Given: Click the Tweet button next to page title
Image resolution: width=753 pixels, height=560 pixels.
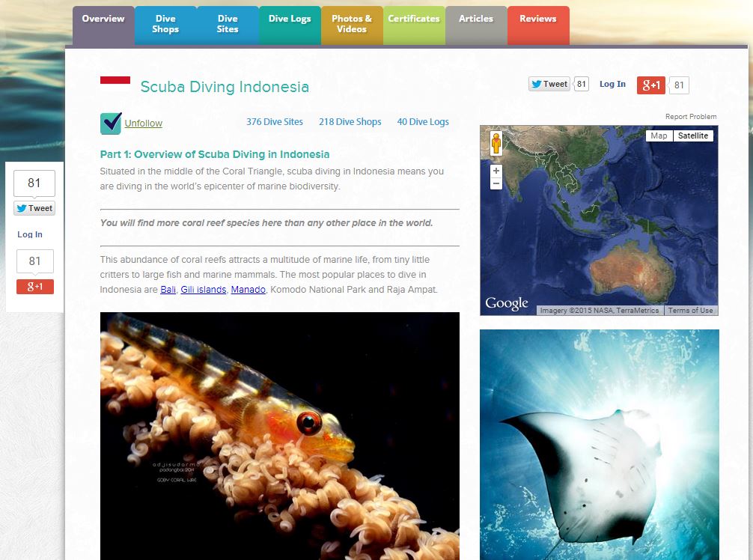Looking at the screenshot, I should click(549, 84).
